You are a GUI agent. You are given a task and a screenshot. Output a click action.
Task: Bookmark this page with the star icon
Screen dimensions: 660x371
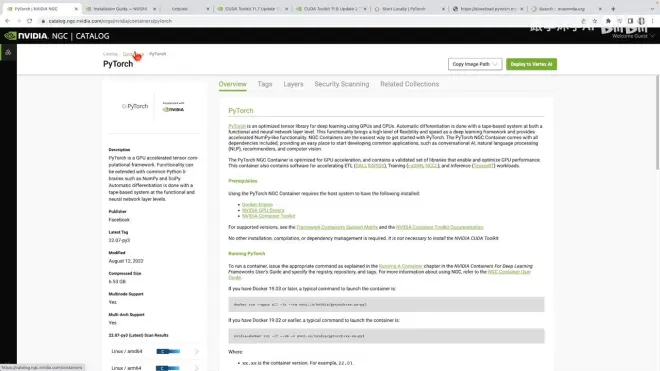click(x=594, y=21)
